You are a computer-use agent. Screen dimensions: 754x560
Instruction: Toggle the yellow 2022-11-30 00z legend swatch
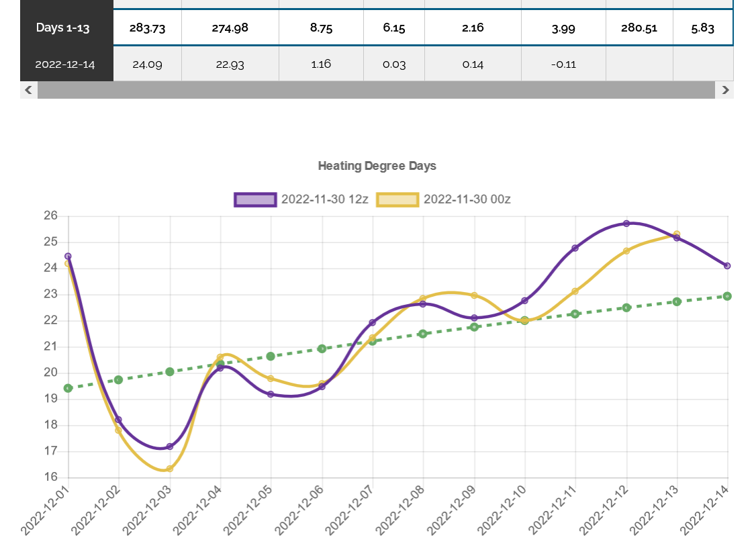coord(397,199)
